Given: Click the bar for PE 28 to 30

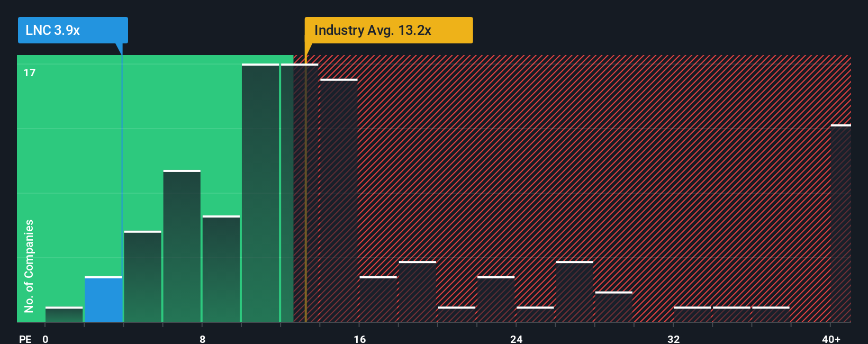Looking at the screenshot, I should point(613,307).
